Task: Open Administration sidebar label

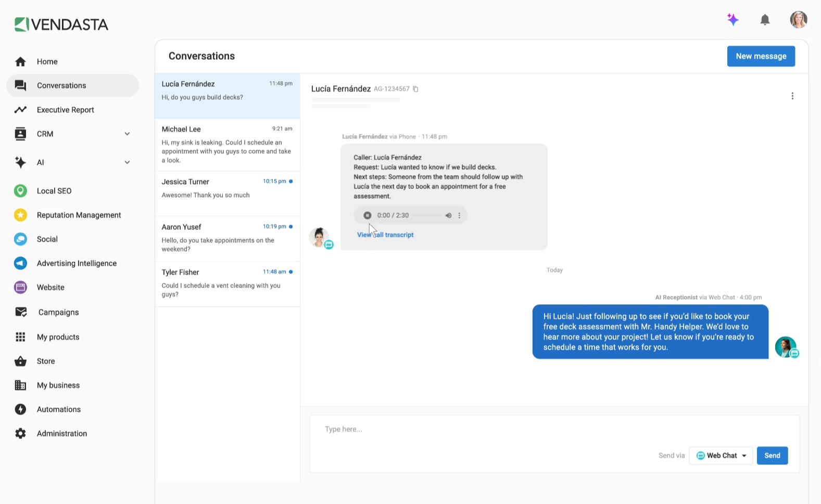Action: coord(62,433)
